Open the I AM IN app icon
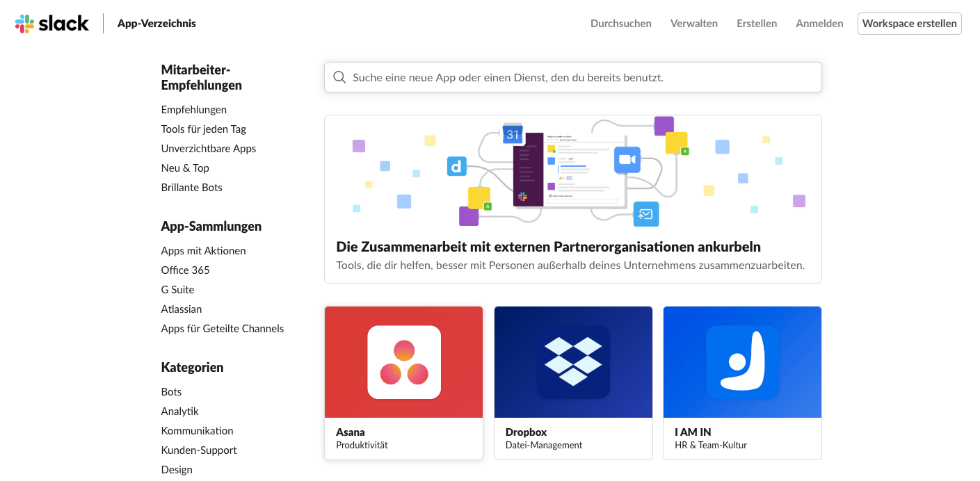This screenshot has height=481, width=980. (x=743, y=362)
